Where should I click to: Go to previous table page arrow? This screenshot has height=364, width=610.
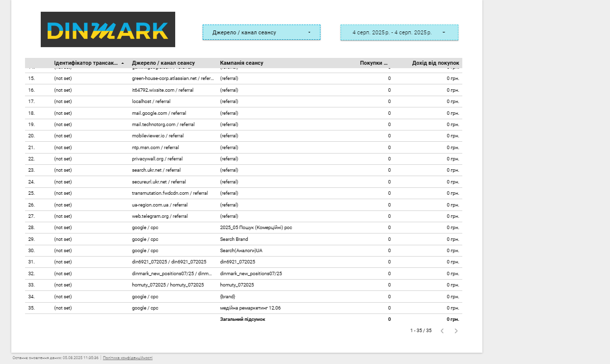[x=442, y=331]
